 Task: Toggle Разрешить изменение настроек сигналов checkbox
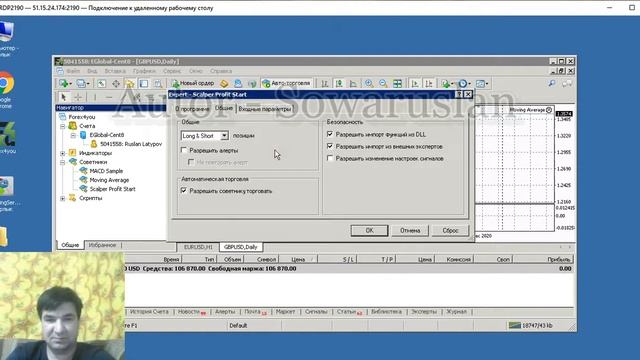[x=330, y=158]
